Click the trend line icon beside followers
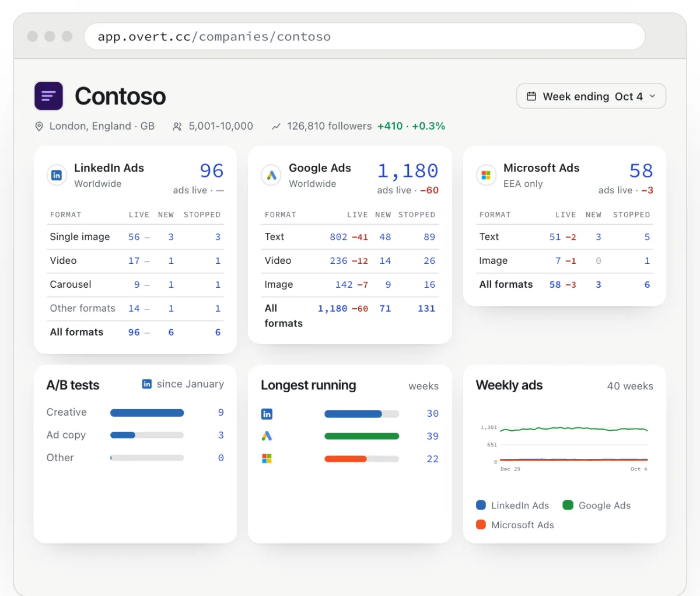Image resolution: width=700 pixels, height=596 pixels. [276, 126]
